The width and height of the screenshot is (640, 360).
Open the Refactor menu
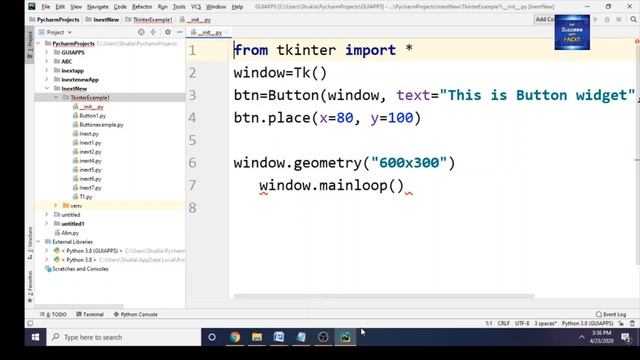(x=142, y=7)
